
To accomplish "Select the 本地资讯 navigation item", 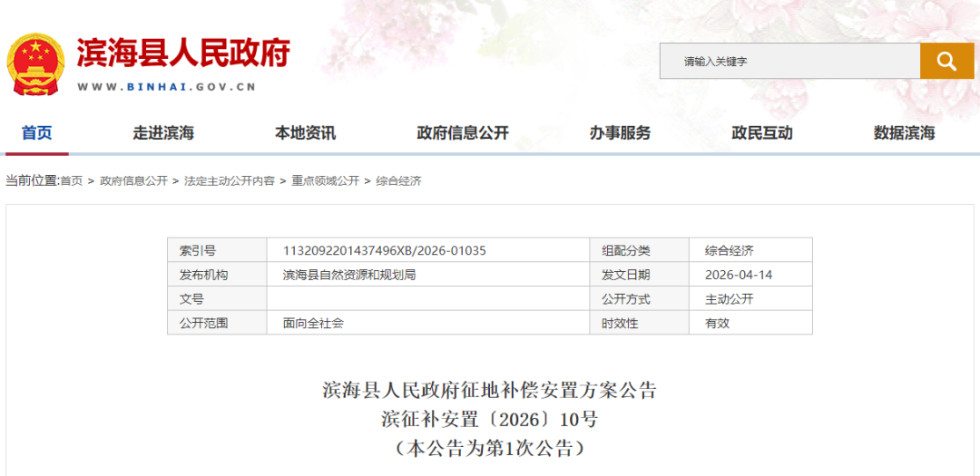I will click(306, 133).
